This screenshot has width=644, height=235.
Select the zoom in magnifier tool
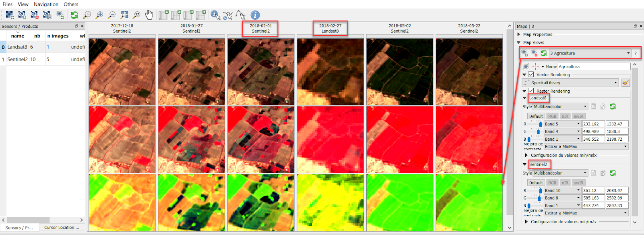click(x=99, y=15)
